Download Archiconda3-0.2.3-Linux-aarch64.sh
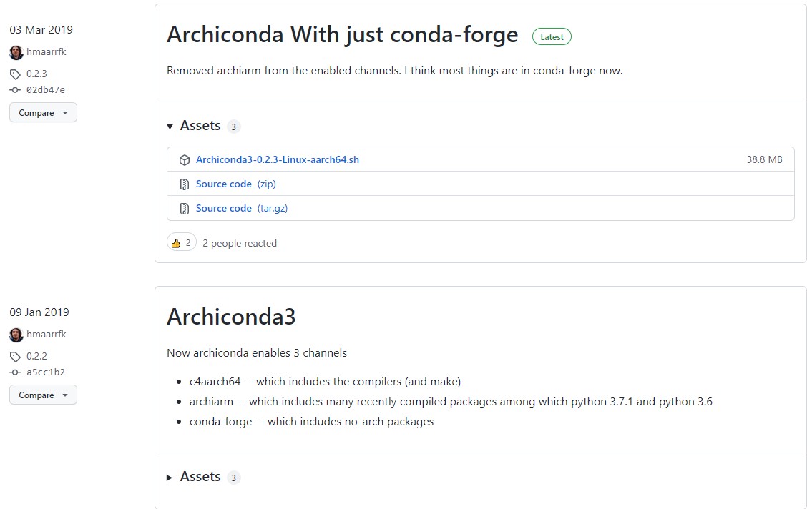The image size is (812, 509). [x=278, y=159]
